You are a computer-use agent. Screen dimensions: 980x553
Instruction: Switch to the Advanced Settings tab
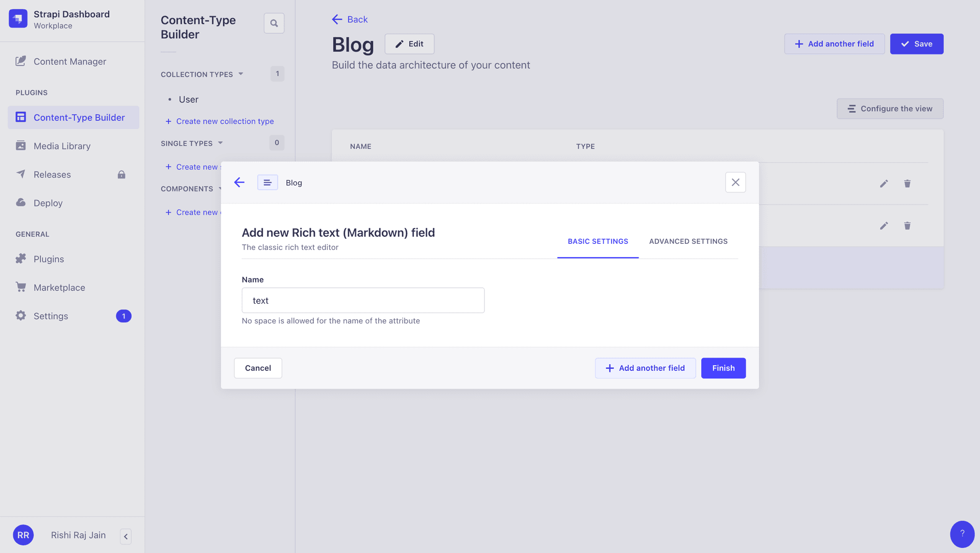[688, 241]
